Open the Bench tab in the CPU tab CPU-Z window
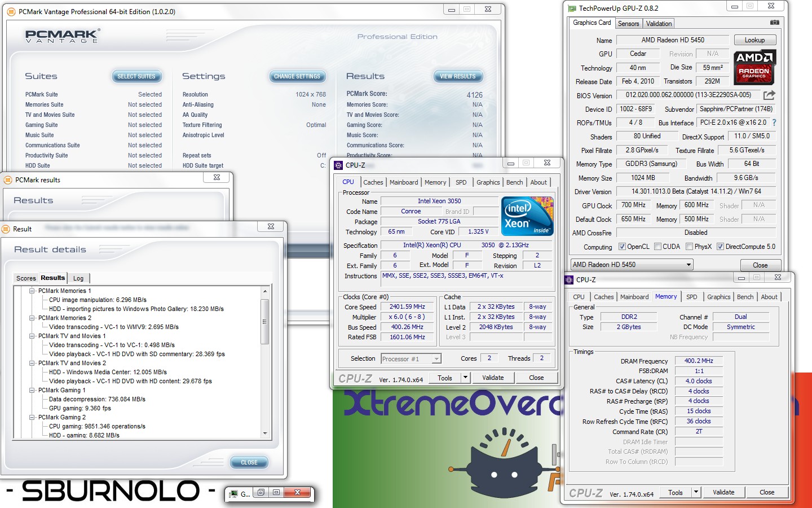The image size is (812, 508). [x=514, y=182]
